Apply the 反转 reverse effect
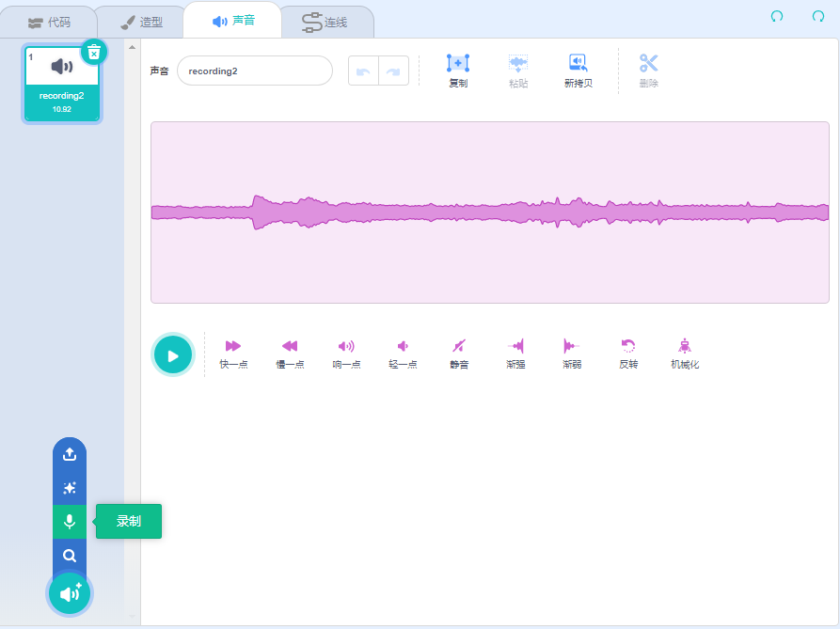 [628, 354]
